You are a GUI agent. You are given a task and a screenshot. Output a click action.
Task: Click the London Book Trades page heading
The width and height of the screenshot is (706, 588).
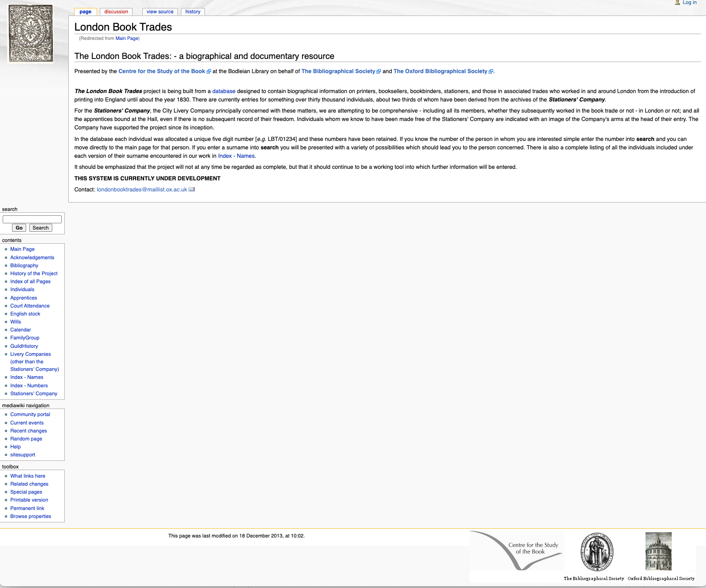(123, 27)
